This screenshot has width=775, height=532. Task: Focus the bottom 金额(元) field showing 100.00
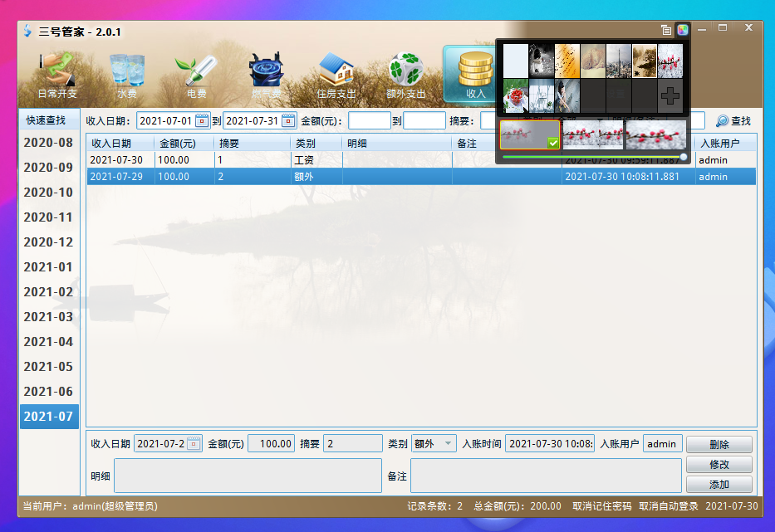coord(271,443)
